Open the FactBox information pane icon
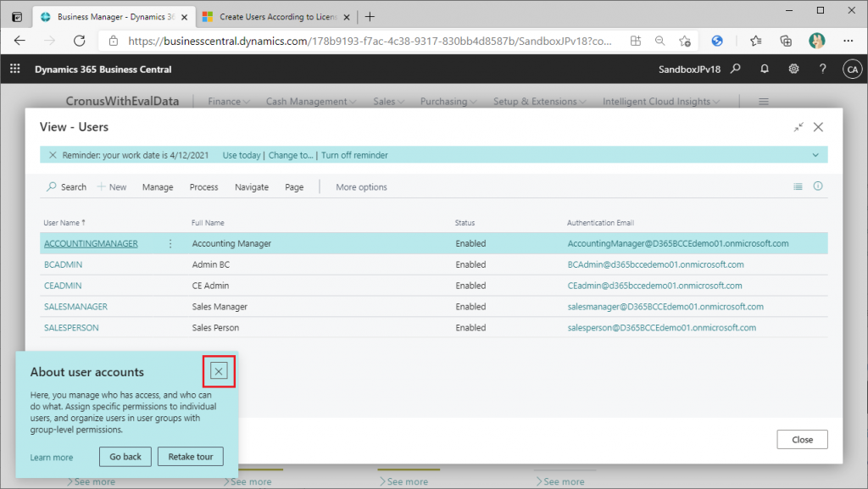 [818, 186]
